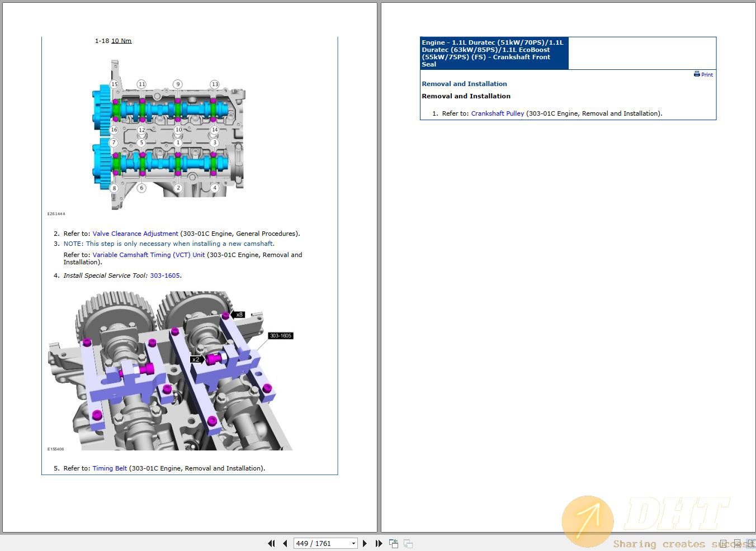Open the Crankshaft Pulley link
Viewport: 756px width, 551px height.
498,113
